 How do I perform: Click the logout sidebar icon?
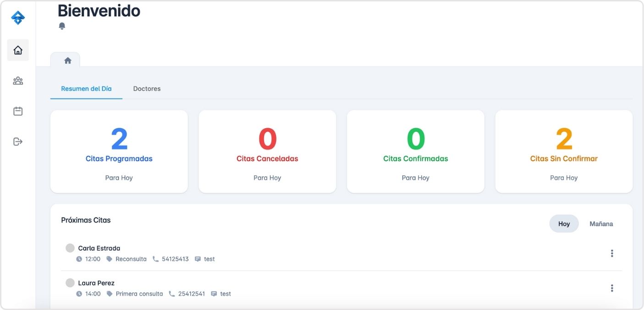tap(18, 141)
